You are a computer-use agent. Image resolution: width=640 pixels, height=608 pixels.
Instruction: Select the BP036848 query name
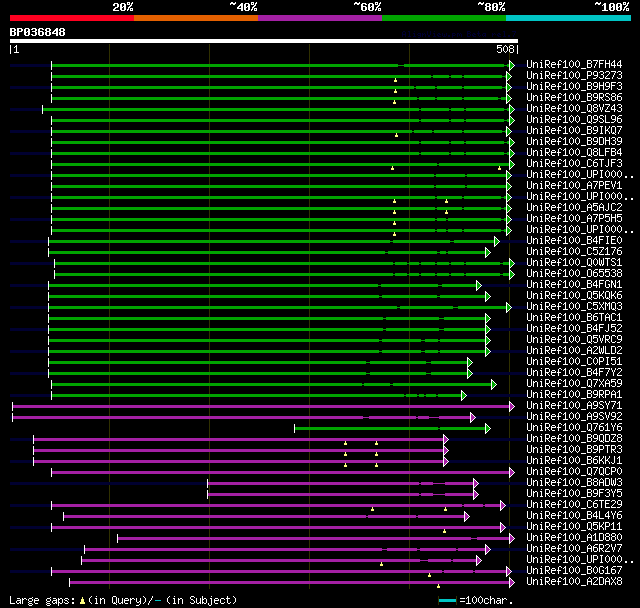(38, 32)
